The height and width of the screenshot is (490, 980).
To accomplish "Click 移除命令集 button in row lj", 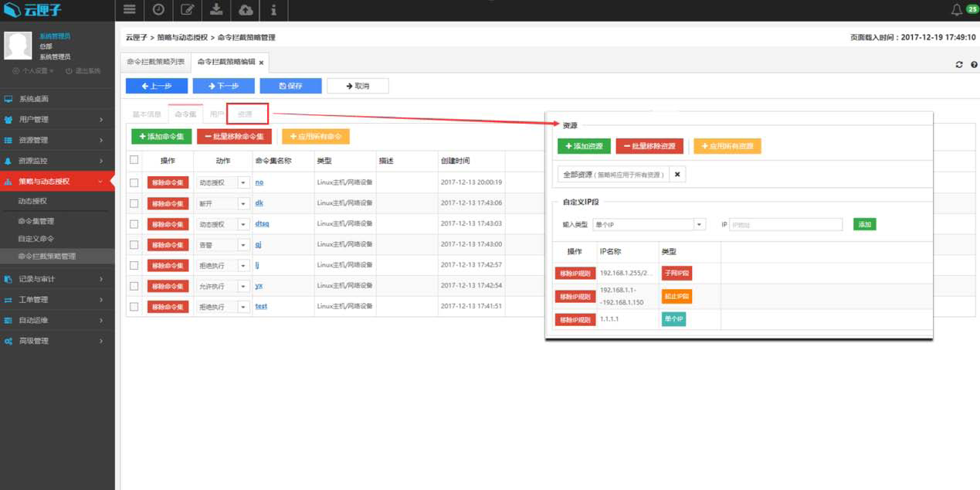I will coord(168,265).
